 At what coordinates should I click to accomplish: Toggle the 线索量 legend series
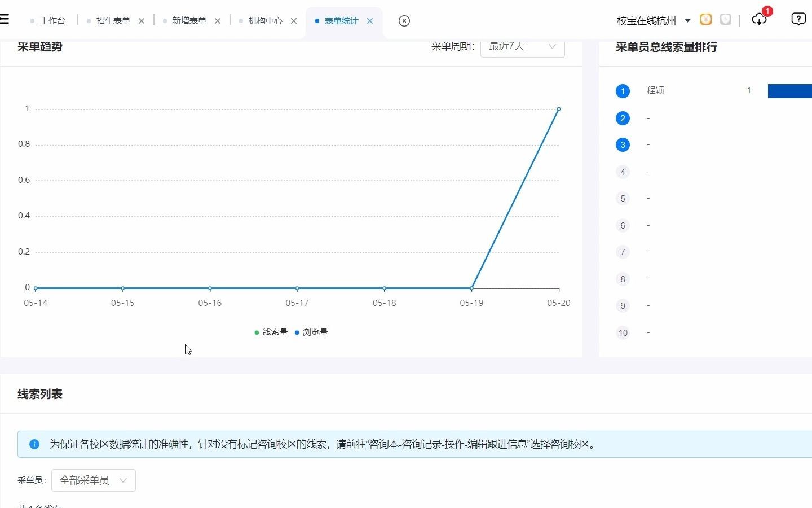[x=271, y=332]
